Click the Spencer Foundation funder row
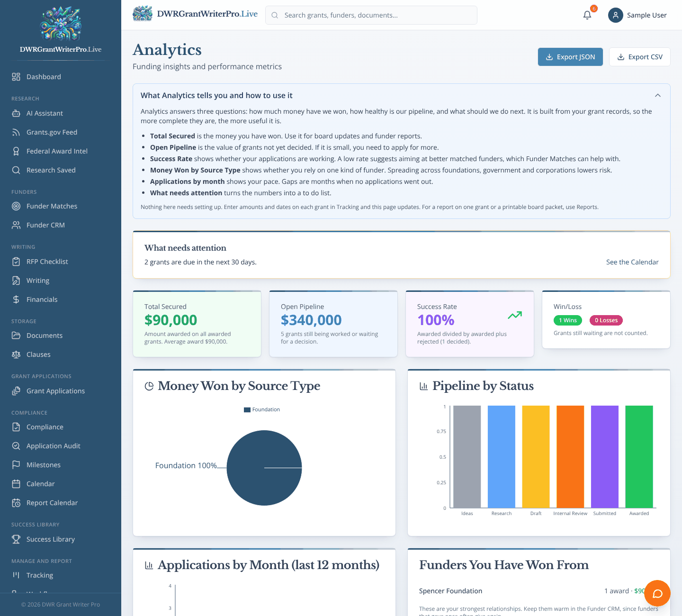The height and width of the screenshot is (616, 682). [x=539, y=591]
